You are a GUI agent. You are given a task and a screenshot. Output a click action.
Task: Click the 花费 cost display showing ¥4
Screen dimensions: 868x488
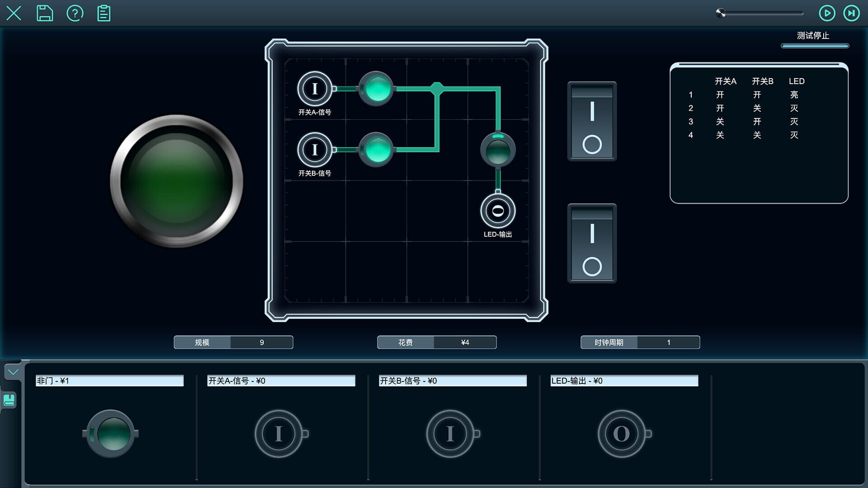tap(465, 342)
